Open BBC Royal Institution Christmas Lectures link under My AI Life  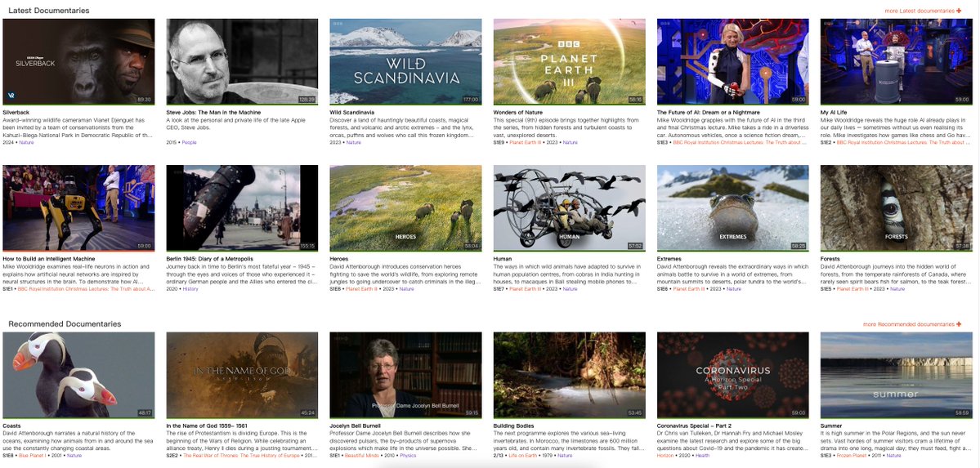pos(904,142)
